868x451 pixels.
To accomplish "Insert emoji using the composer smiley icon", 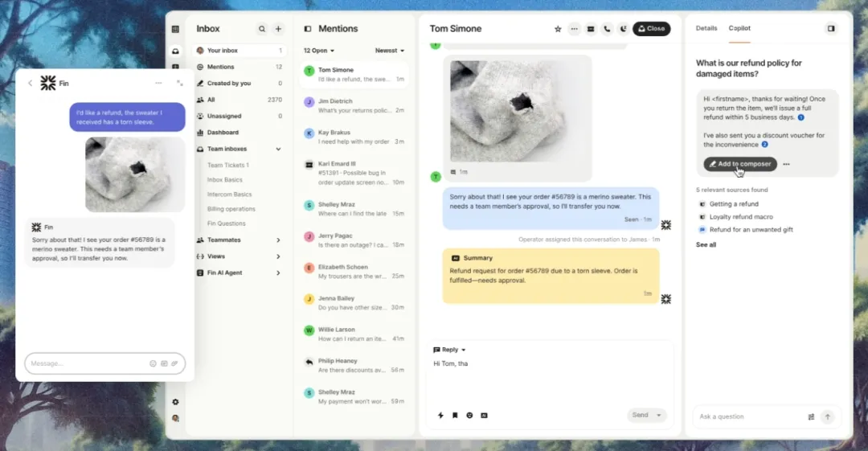I will (469, 416).
